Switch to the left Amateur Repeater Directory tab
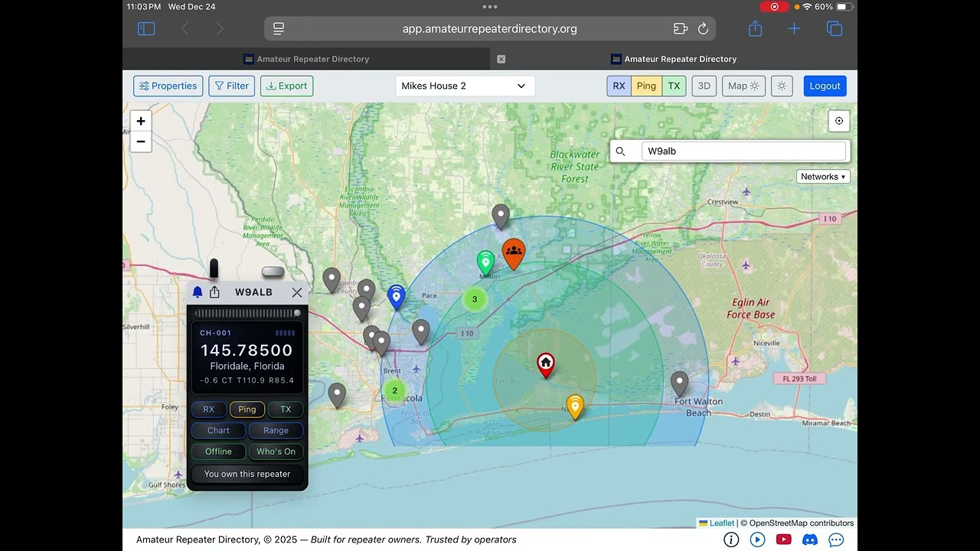This screenshot has height=551, width=980. (306, 59)
